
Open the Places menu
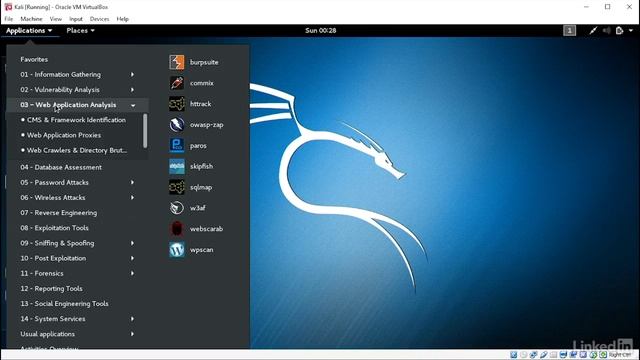[x=80, y=31]
